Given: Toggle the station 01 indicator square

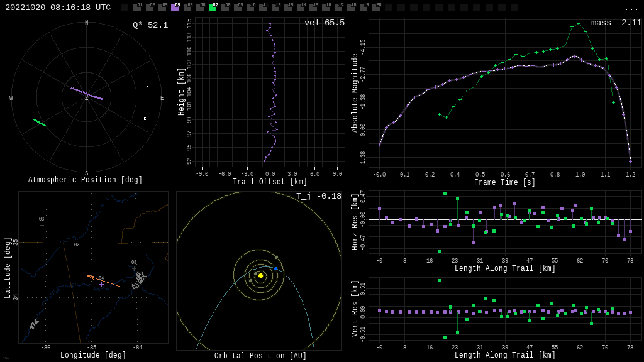Looking at the screenshot, I should point(137,8).
